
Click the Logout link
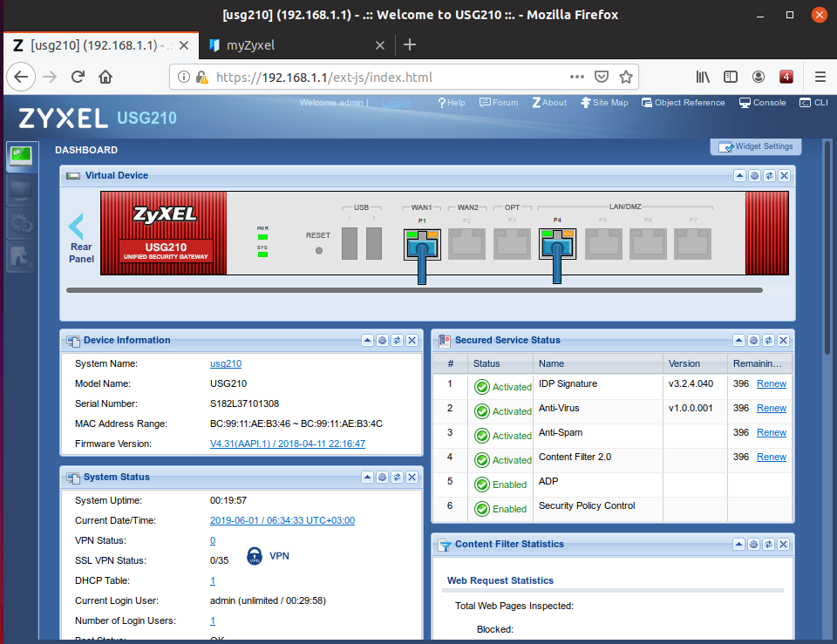396,103
